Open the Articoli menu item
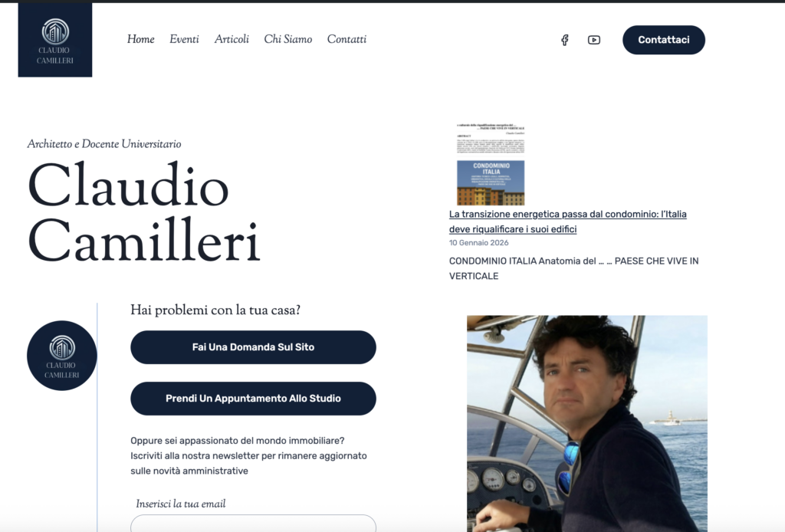Image resolution: width=785 pixels, height=532 pixels. point(232,38)
